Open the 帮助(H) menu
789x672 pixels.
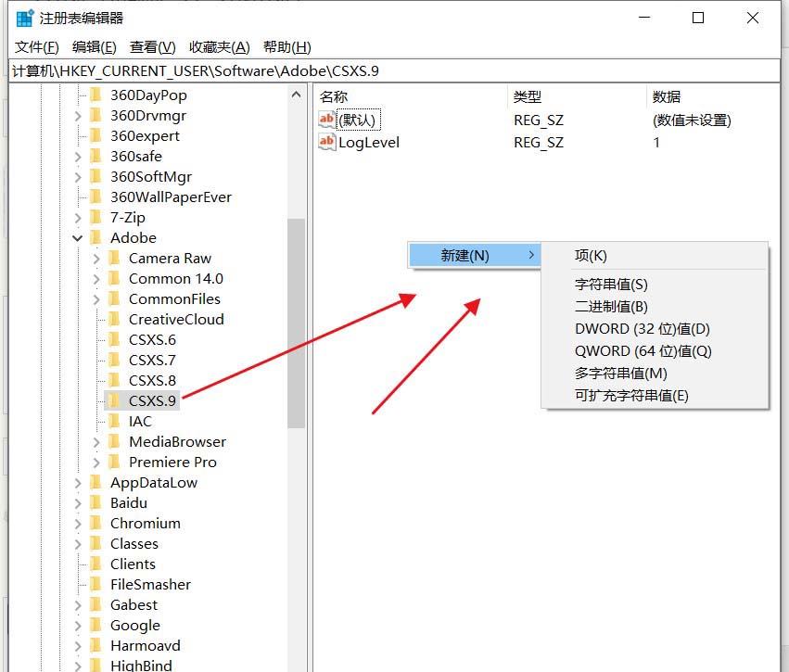coord(286,47)
